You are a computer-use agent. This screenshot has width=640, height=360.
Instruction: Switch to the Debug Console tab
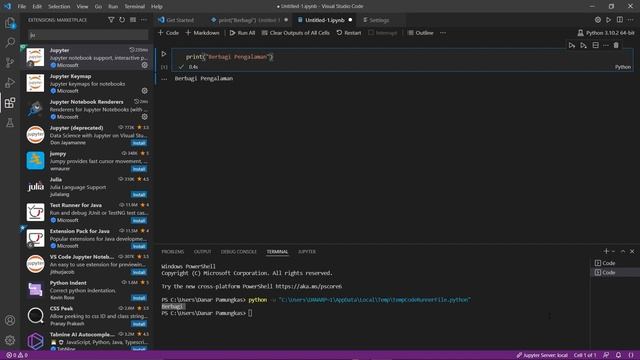coord(239,252)
